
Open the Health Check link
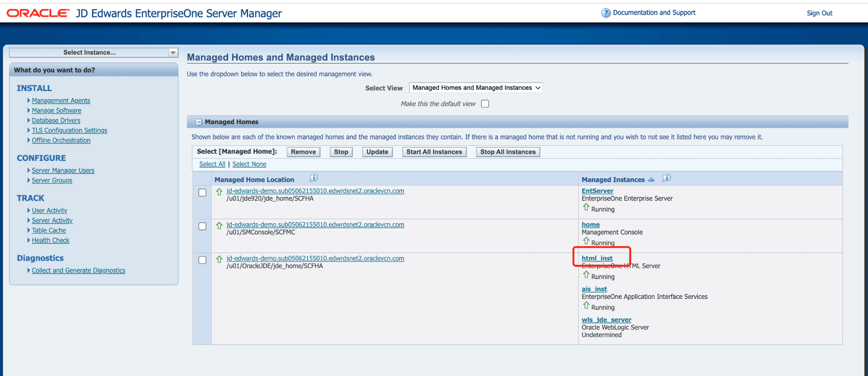(50, 240)
